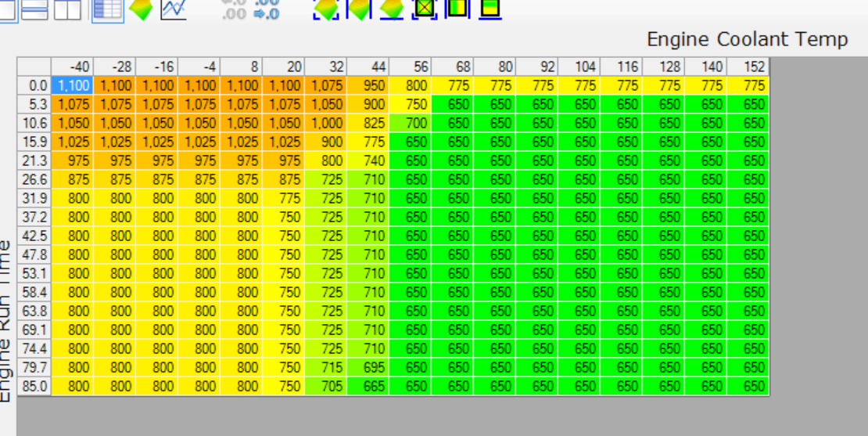Click the underlined surface icon
Screen dimensions: 868x436
(391, 9)
